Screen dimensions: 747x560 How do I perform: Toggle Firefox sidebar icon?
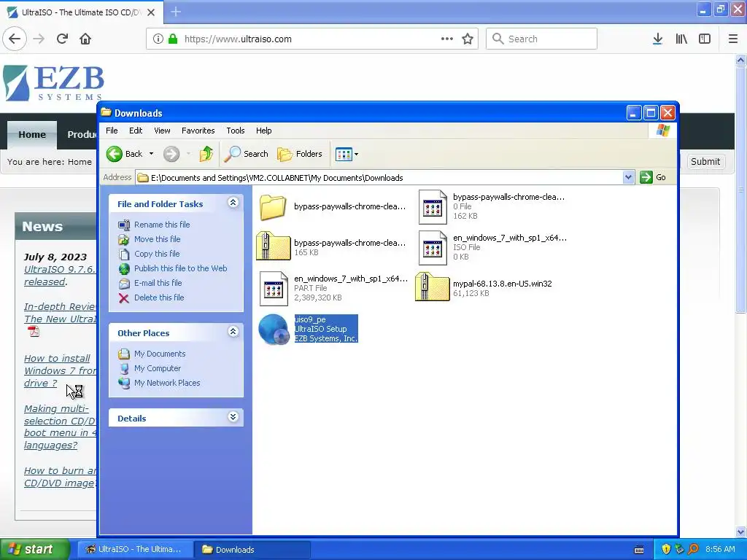[x=705, y=39]
